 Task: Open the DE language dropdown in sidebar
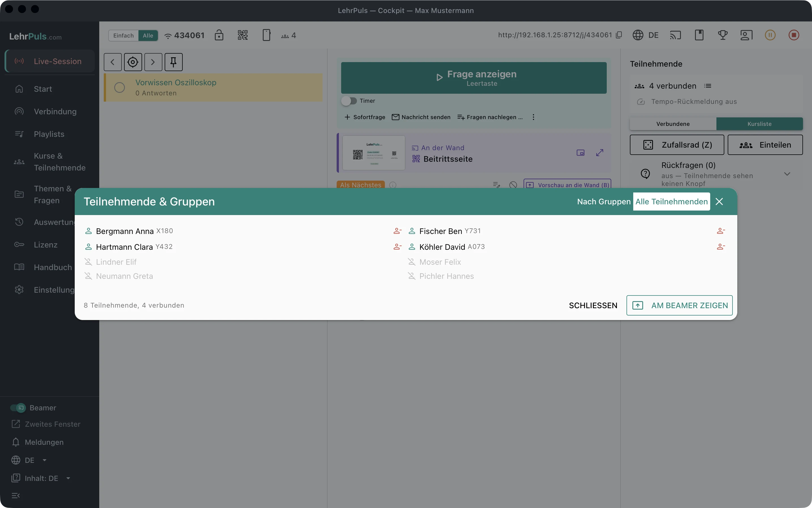pyautogui.click(x=29, y=460)
